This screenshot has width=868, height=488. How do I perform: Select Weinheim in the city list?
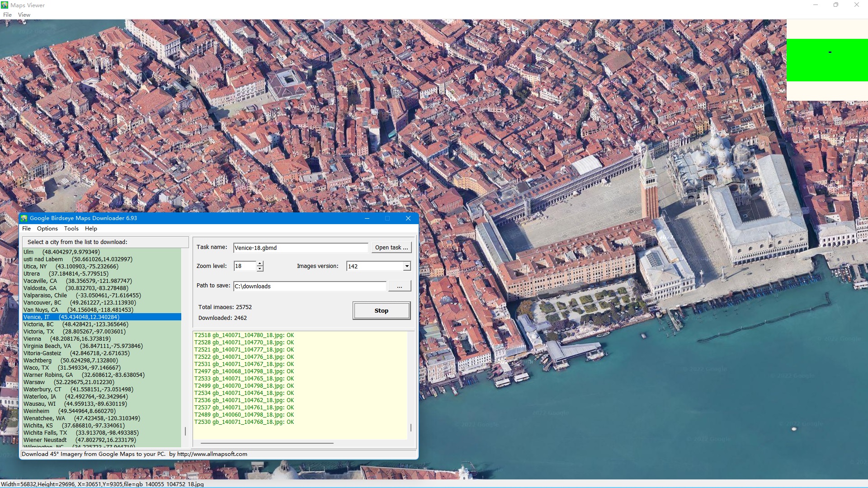[x=102, y=411]
